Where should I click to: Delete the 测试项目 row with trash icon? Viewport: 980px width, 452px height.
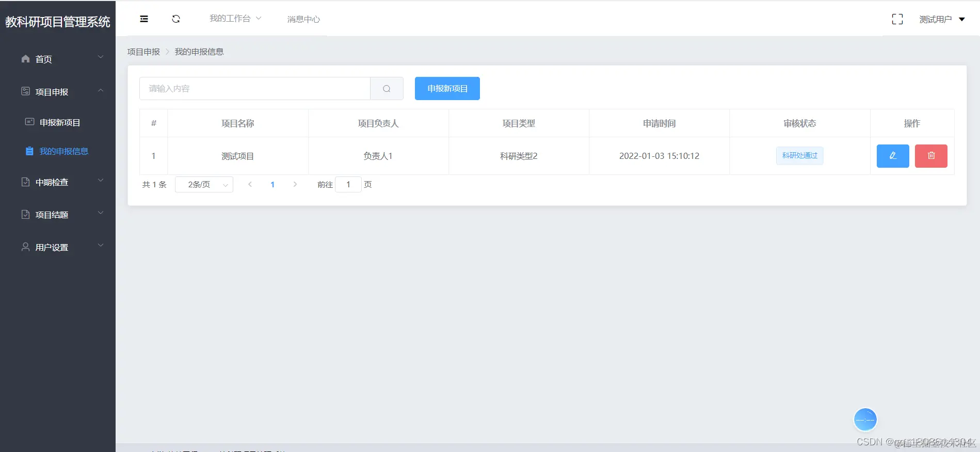[931, 156]
